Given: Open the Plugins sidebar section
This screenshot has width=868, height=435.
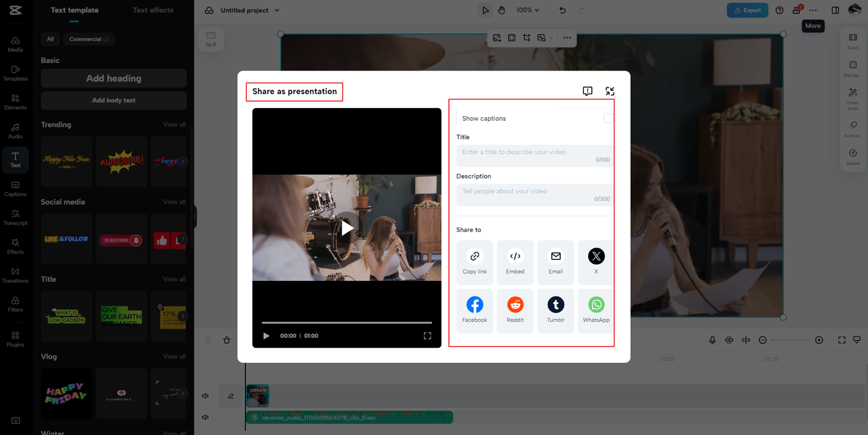Looking at the screenshot, I should 15,339.
